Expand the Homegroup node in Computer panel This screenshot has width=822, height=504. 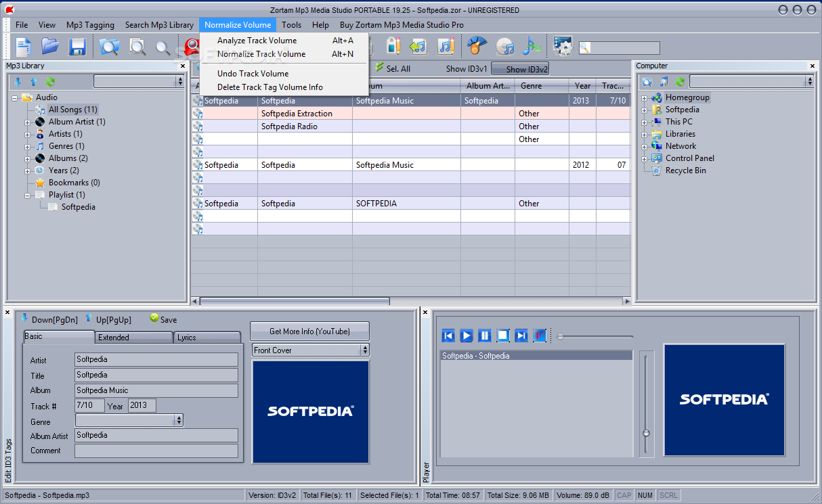coord(645,97)
